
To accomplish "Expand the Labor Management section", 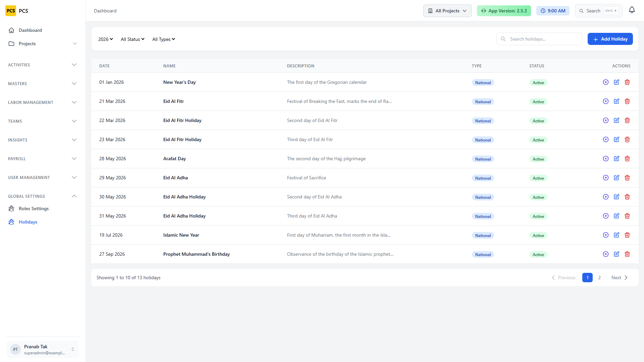I will (x=43, y=103).
